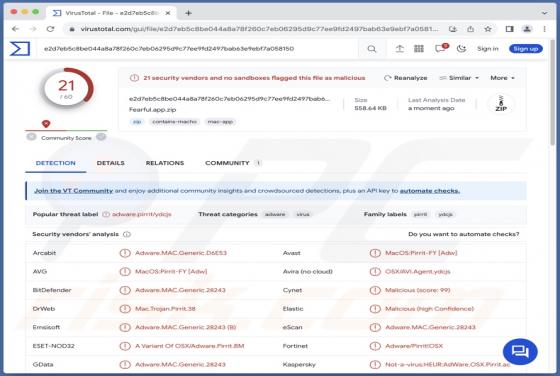The width and height of the screenshot is (560, 376).
Task: Click the mac-app tag
Action: click(220, 122)
